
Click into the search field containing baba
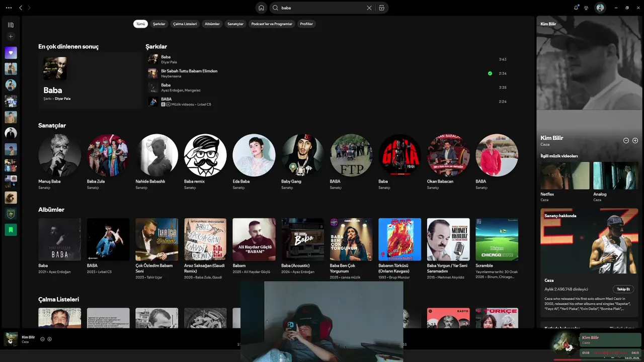click(322, 8)
